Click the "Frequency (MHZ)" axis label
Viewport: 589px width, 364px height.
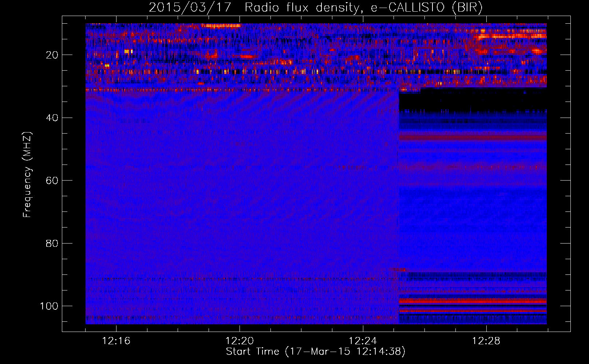pyautogui.click(x=27, y=174)
